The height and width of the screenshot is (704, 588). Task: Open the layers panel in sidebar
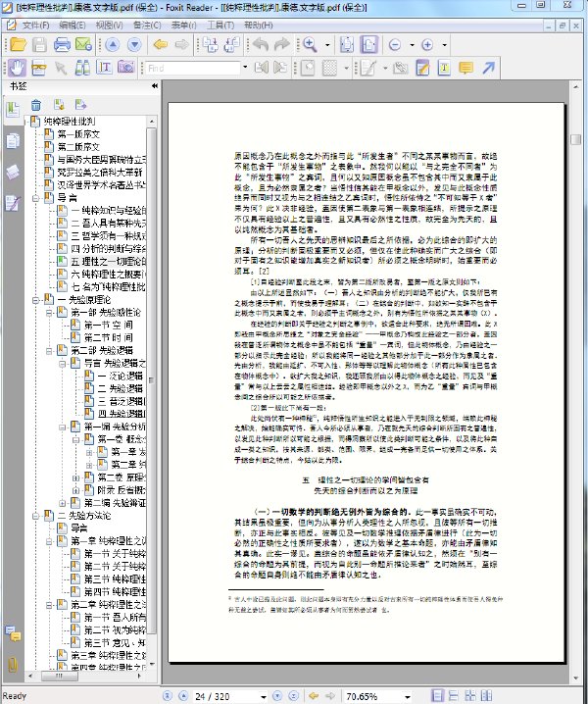[13, 172]
